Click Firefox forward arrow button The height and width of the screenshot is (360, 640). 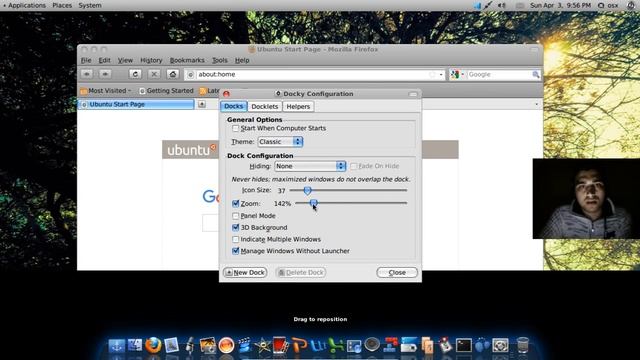pos(105,74)
